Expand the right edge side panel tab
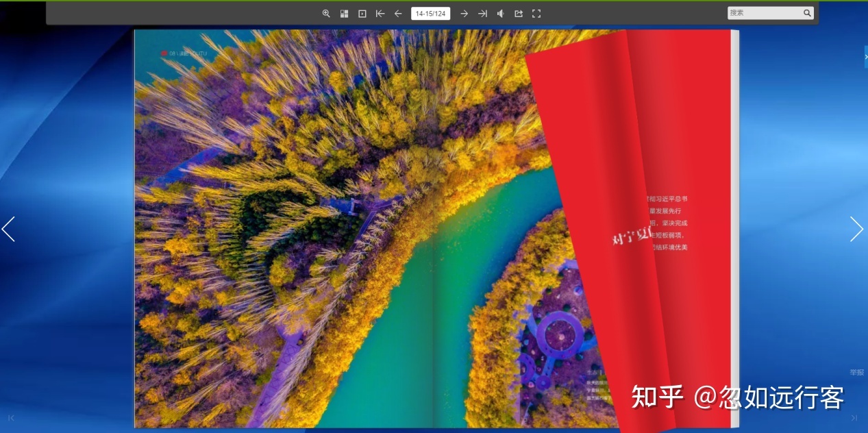Viewport: 868px width, 433px height. [866, 57]
